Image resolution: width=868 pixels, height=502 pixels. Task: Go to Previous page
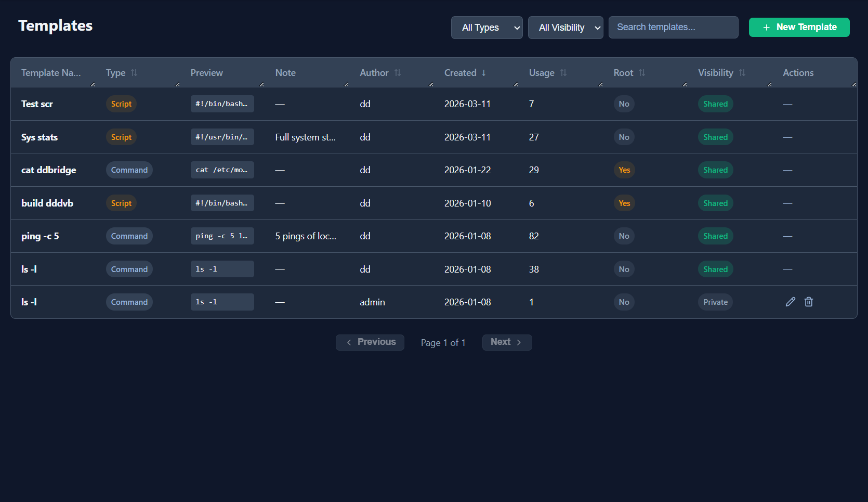(x=370, y=342)
